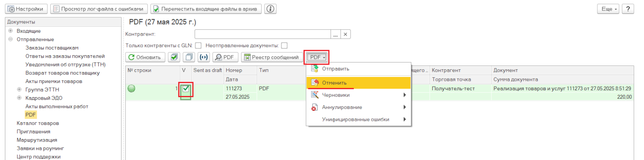This screenshot has width=644, height=160.
Task: Click the green status circle in row 1
Action: point(131,89)
